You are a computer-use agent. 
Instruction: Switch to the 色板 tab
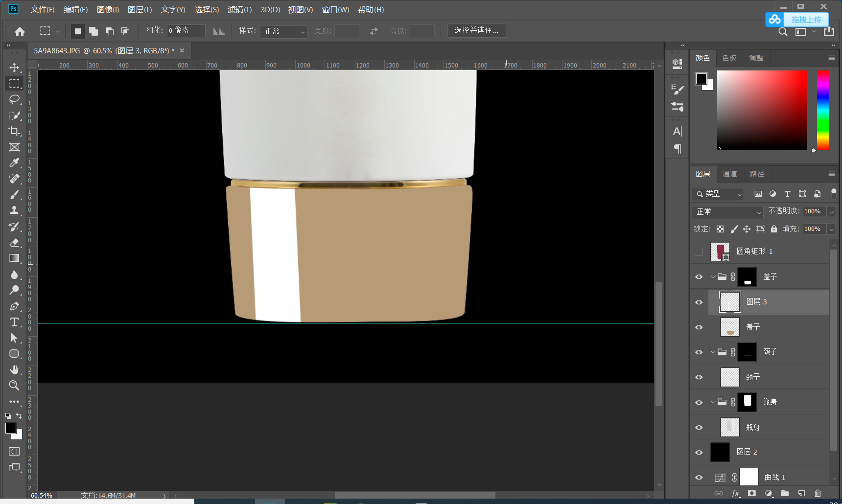[729, 58]
